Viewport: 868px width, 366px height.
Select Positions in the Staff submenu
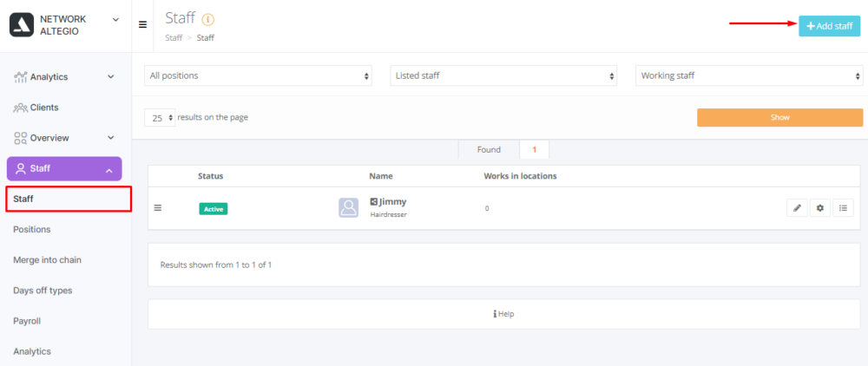[x=32, y=229]
